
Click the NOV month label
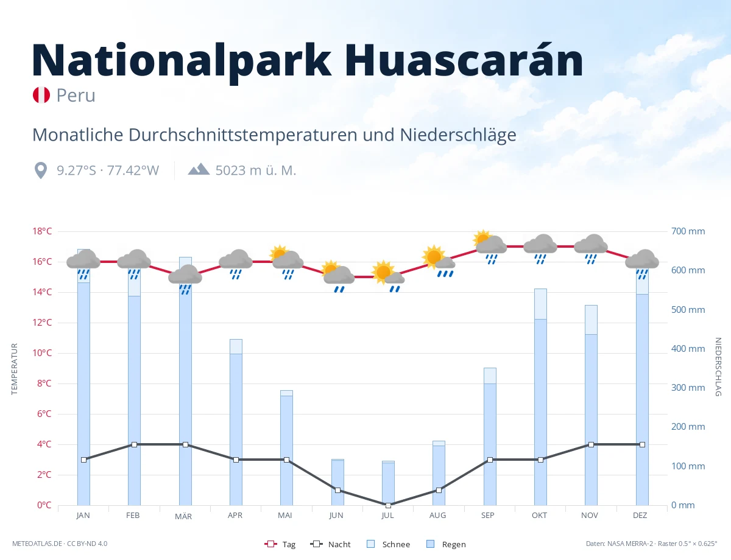(x=590, y=516)
